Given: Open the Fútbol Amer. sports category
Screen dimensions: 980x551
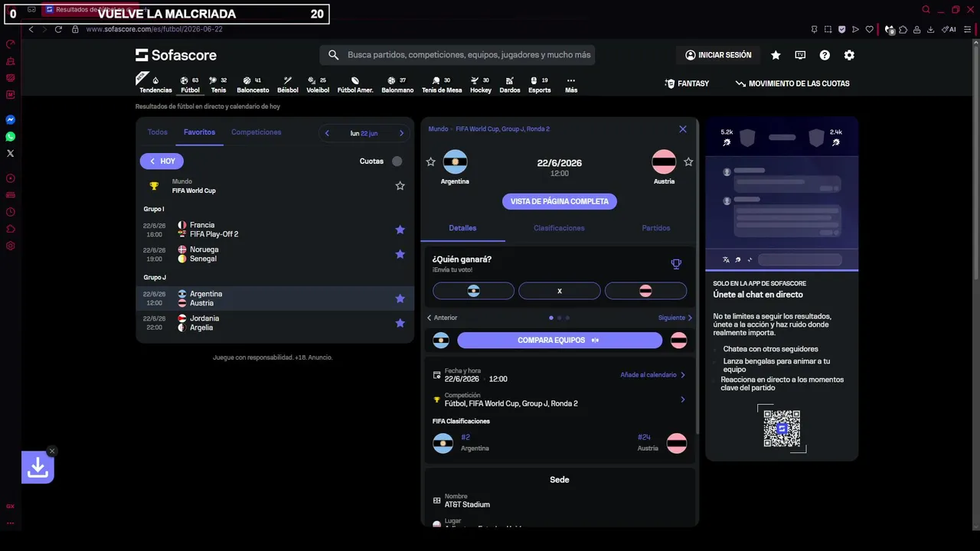Looking at the screenshot, I should (x=355, y=84).
